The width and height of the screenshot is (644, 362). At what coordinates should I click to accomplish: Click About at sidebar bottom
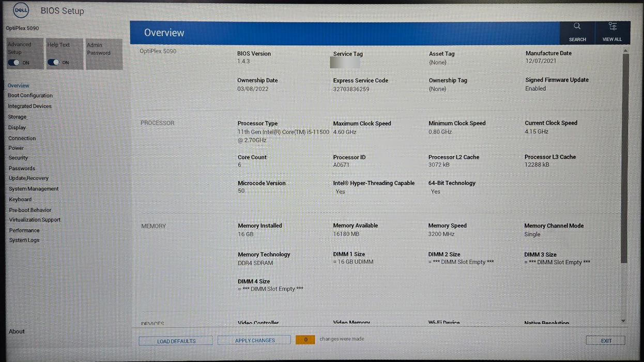[17, 332]
